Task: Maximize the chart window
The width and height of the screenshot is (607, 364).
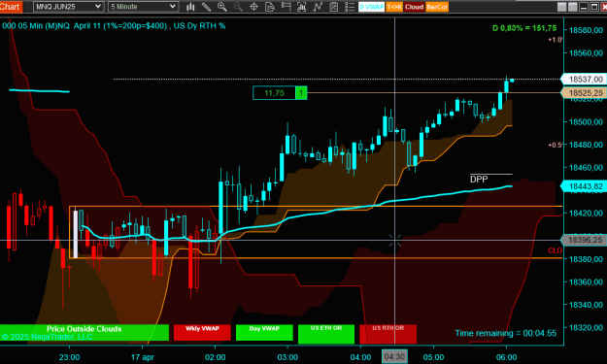Action: pyautogui.click(x=593, y=7)
